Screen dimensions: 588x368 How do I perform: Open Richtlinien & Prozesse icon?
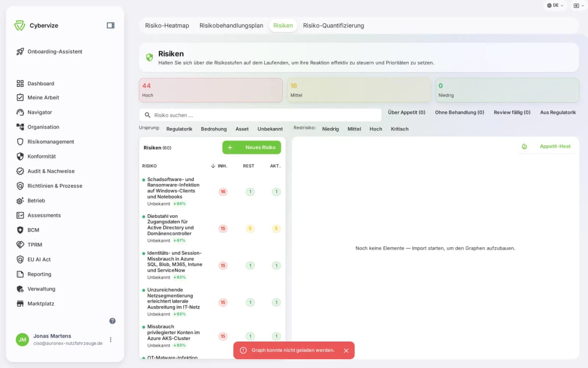20,186
